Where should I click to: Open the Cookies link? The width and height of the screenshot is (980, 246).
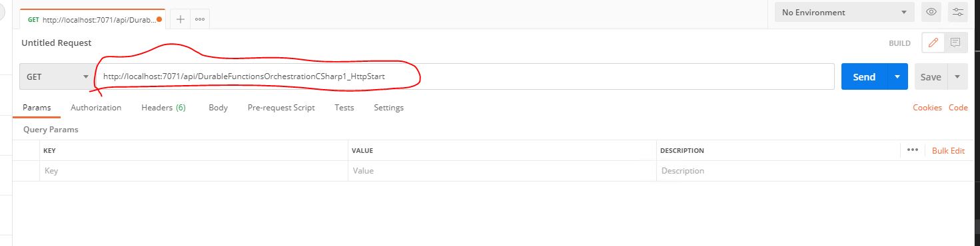(x=927, y=107)
